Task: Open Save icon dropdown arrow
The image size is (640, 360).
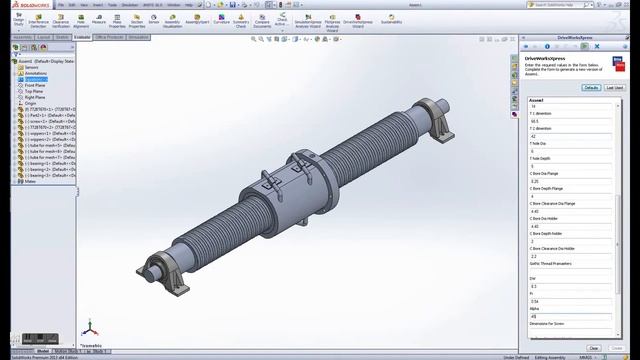Action: pyautogui.click(x=238, y=5)
